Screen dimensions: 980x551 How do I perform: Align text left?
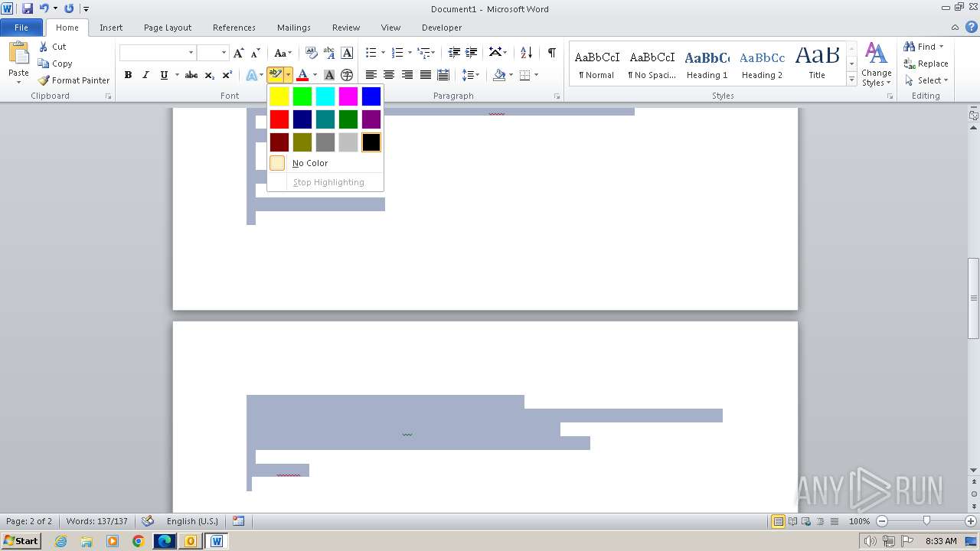(371, 75)
